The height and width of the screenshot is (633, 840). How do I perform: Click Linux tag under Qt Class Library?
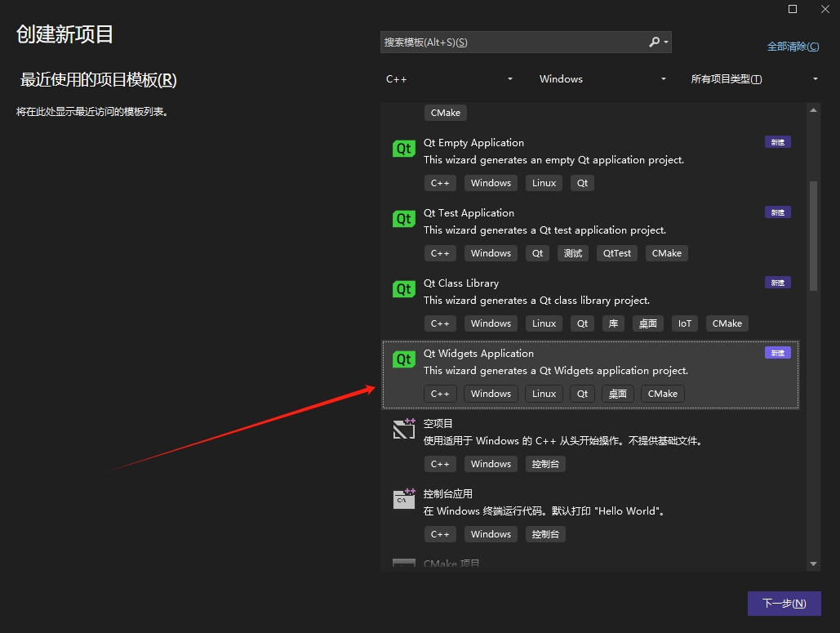coord(544,323)
